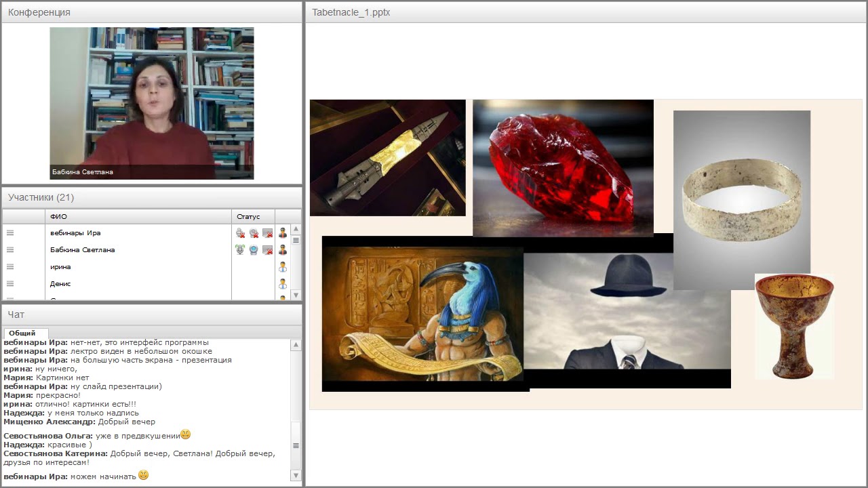The height and width of the screenshot is (488, 868).
Task: Click the row handle icon beside вебинары Ира
Action: [10, 233]
